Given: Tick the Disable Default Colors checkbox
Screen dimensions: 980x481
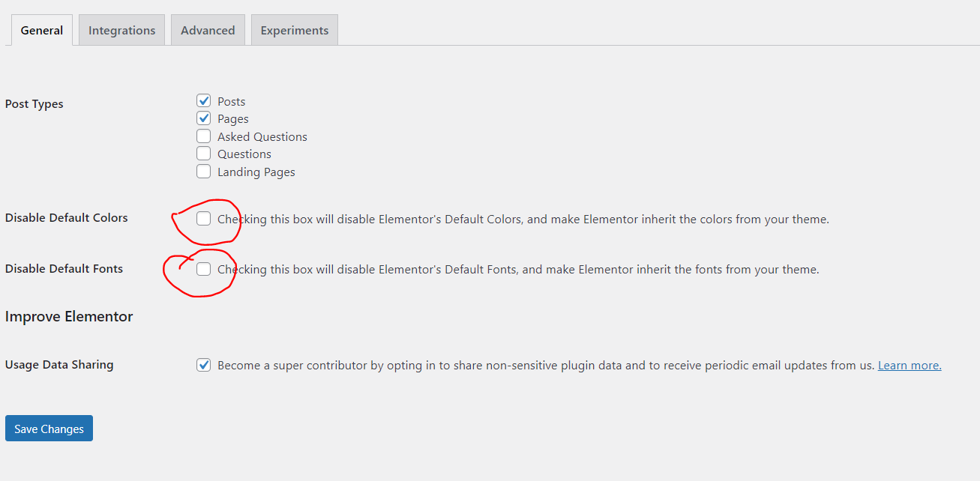Looking at the screenshot, I should tap(203, 219).
